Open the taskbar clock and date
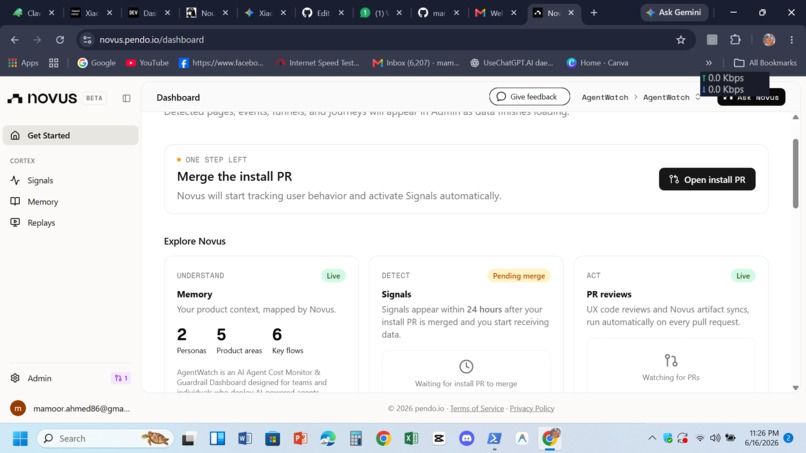 point(763,438)
